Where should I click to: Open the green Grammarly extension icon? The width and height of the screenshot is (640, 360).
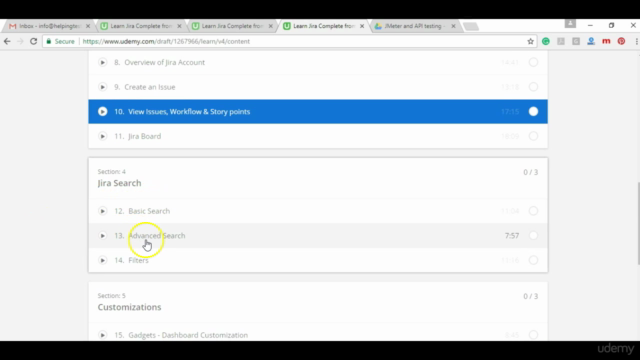point(546,41)
